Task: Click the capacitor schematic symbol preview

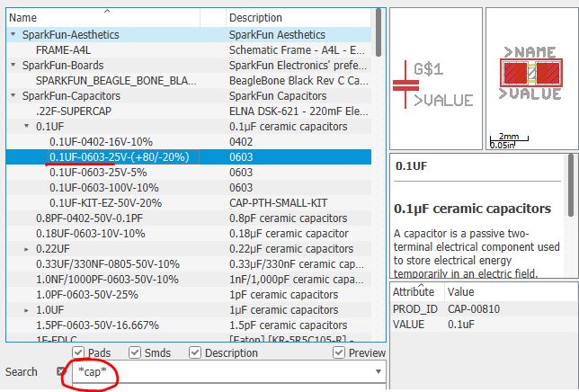Action: pyautogui.click(x=435, y=77)
